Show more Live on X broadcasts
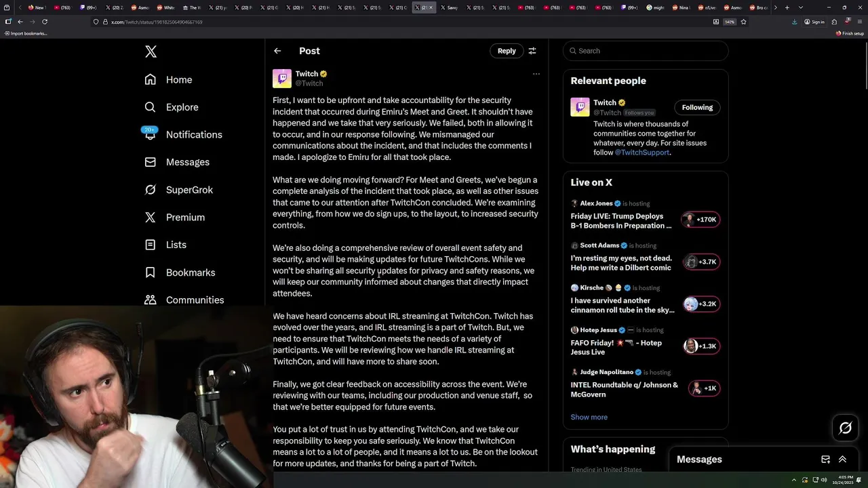868x488 pixels. 589,417
